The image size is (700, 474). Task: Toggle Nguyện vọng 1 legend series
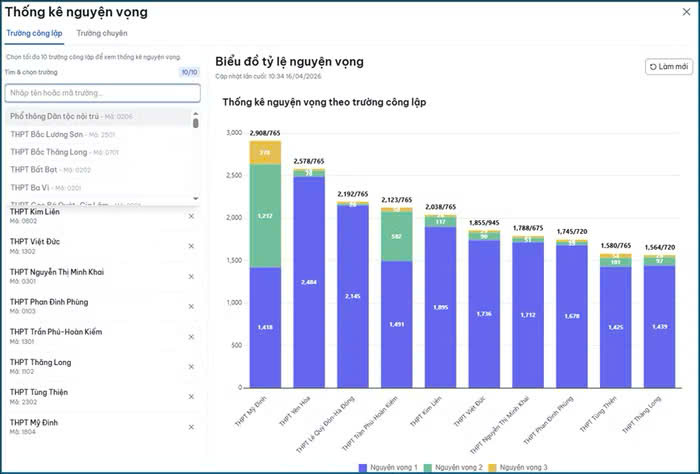click(x=388, y=467)
